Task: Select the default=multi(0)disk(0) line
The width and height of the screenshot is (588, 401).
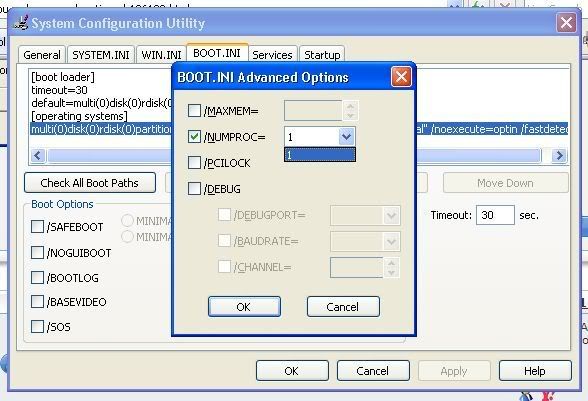Action: (x=101, y=103)
